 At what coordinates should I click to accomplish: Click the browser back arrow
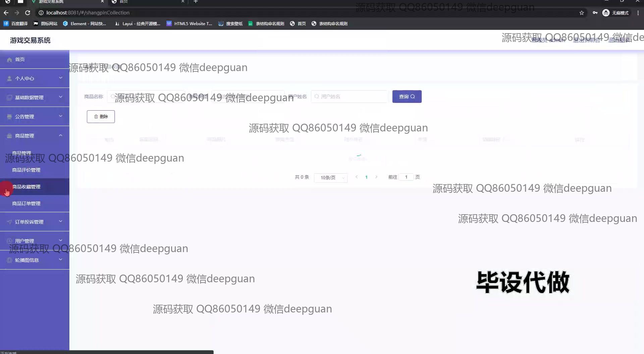tap(6, 13)
